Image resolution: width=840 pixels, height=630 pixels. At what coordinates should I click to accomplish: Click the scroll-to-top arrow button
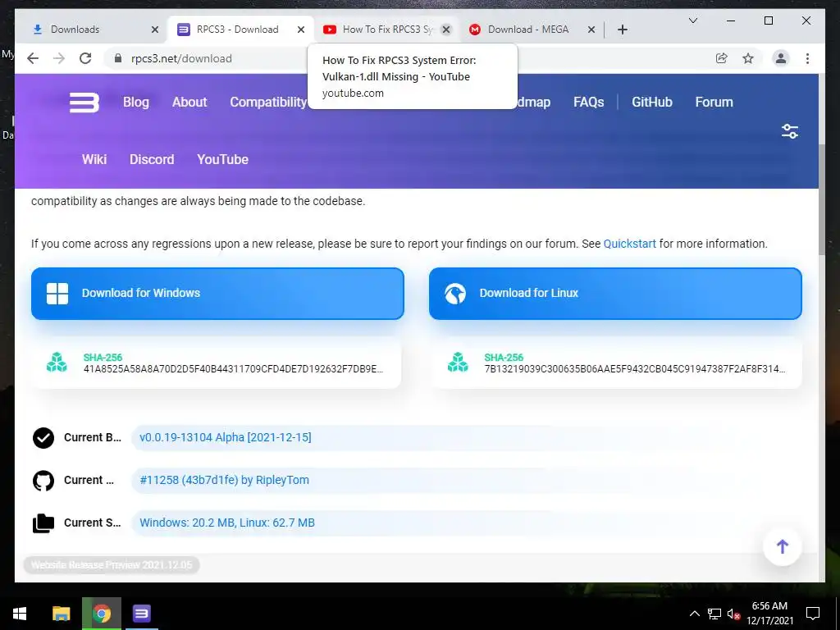[782, 546]
